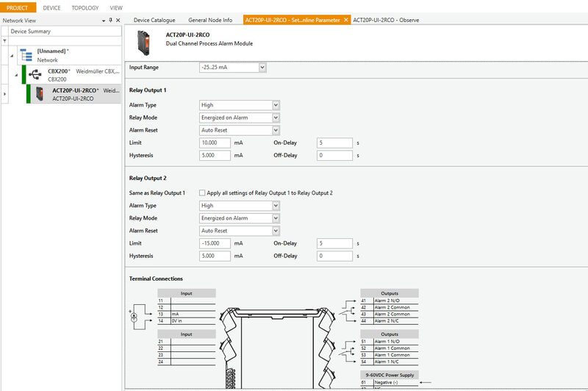Close the Online Parameter tab
This screenshot has width=588, height=391.
click(346, 20)
